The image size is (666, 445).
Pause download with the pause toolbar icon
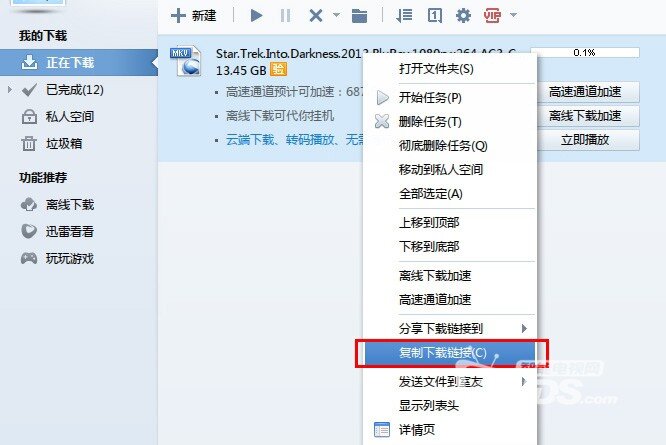[x=285, y=16]
